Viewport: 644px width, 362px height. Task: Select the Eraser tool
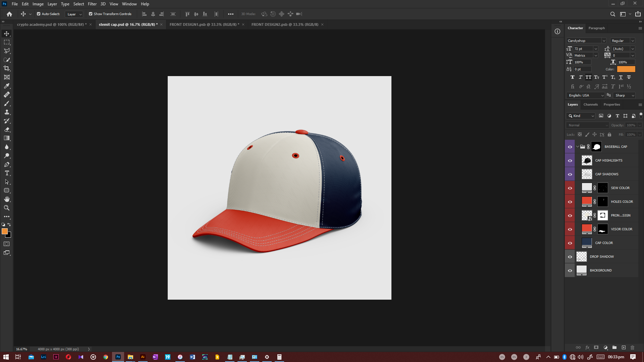pyautogui.click(x=7, y=130)
